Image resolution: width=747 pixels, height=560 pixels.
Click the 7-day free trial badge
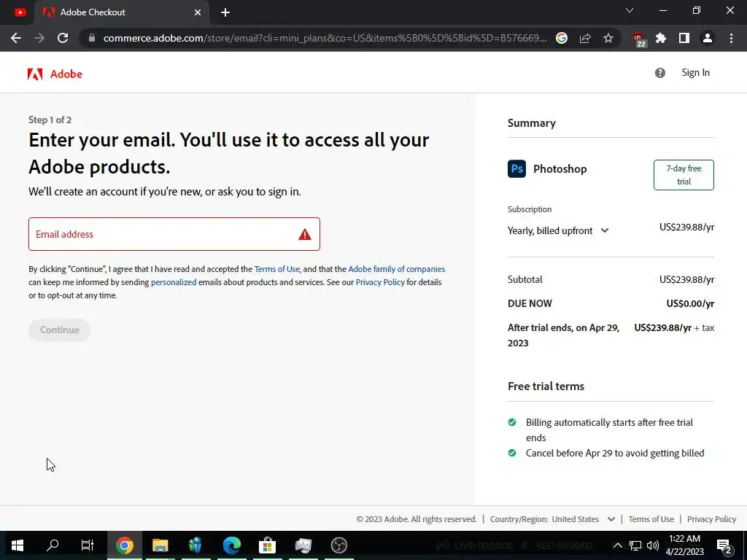[684, 175]
